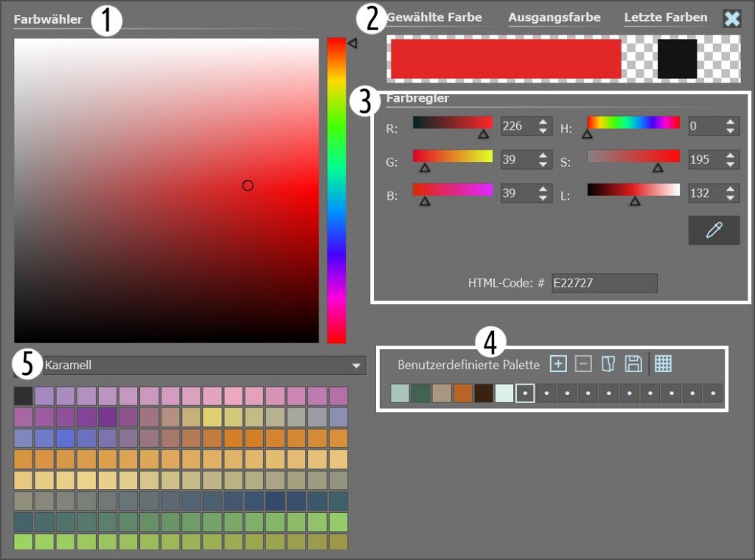Viewport: 755px width, 560px height.
Task: Click the red Gewählte Farbe preview
Action: click(506, 59)
